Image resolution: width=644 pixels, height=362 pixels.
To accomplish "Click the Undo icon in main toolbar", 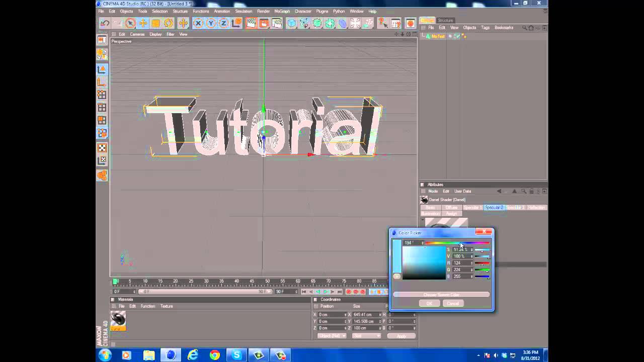I will tap(105, 23).
